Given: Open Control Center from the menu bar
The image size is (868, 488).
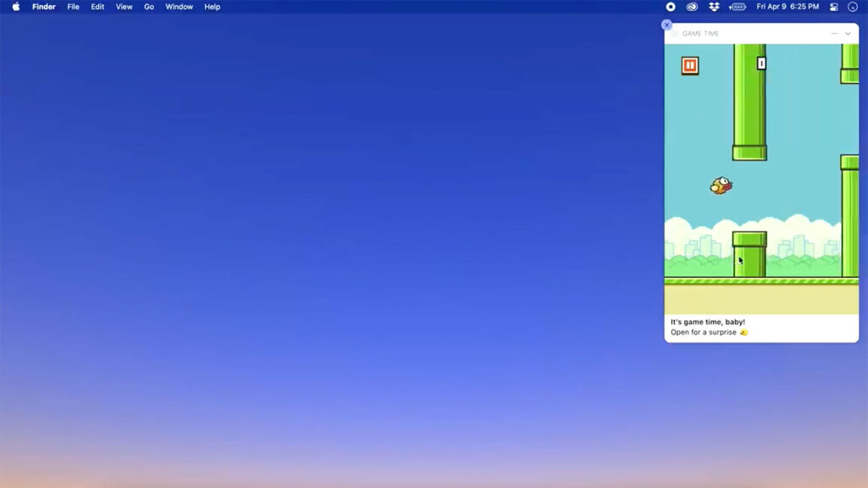Looking at the screenshot, I should pos(833,7).
